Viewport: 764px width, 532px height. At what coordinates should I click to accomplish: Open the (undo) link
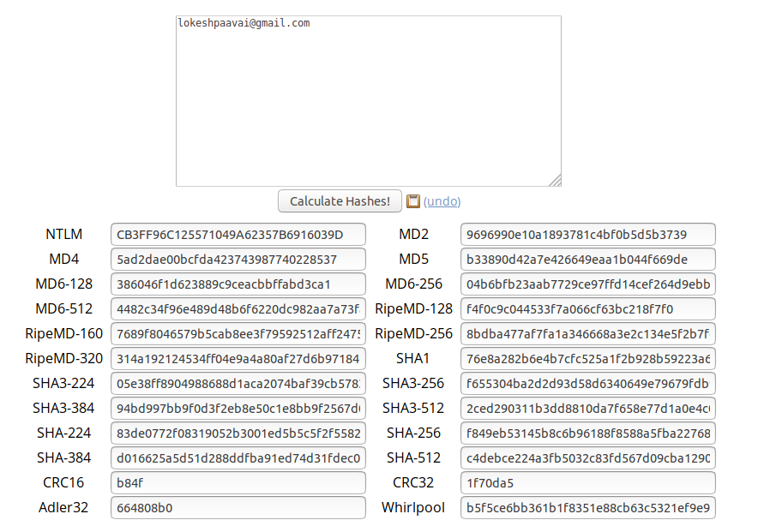443,200
